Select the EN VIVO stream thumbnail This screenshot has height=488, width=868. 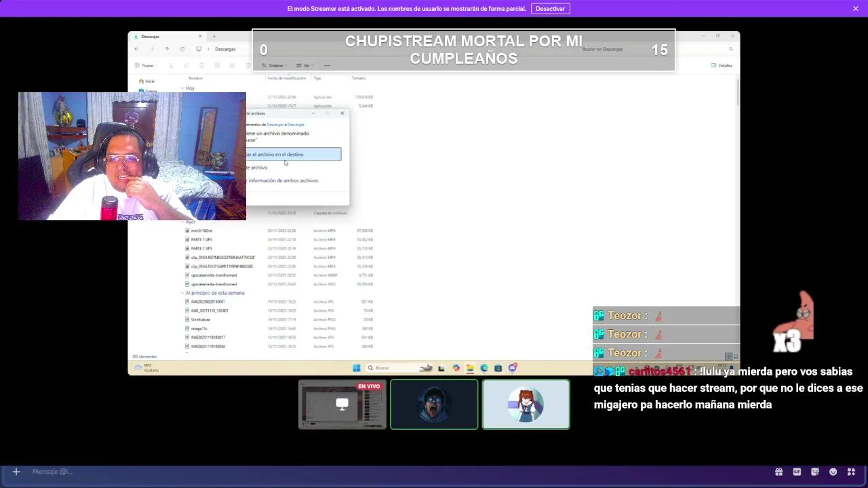[x=342, y=405]
